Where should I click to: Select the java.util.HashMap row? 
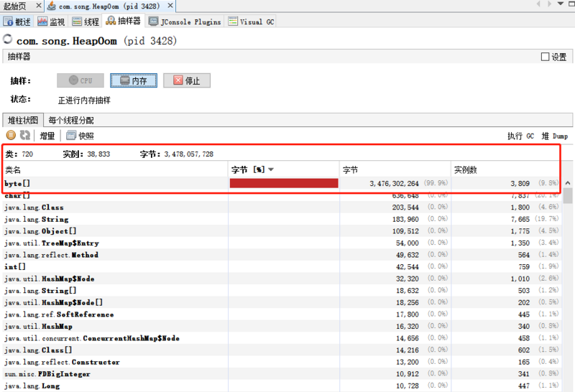click(x=282, y=327)
